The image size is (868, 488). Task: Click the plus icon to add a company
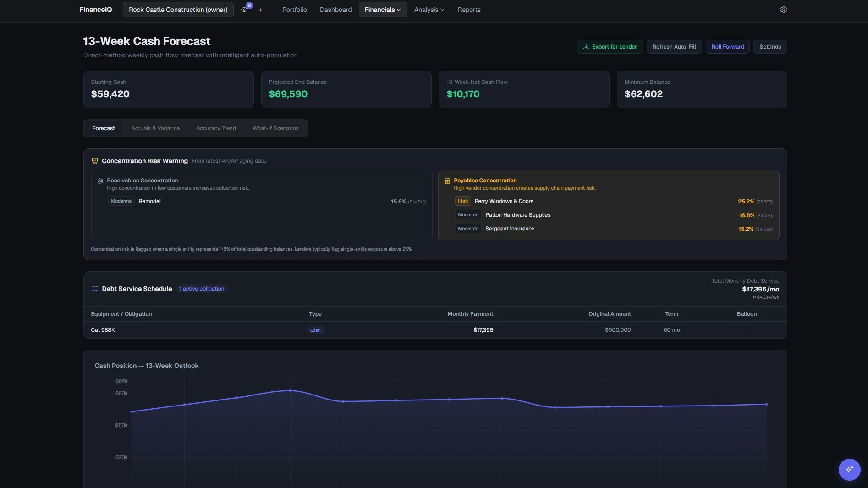click(260, 10)
